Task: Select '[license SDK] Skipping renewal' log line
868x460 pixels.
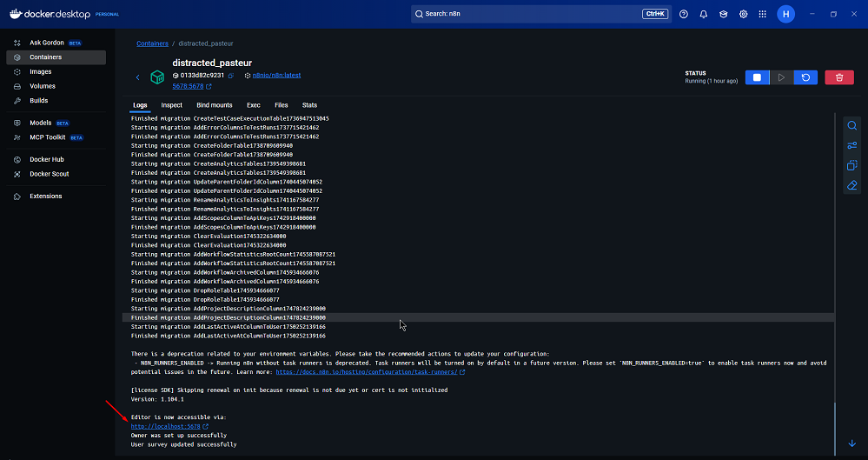Action: pos(289,390)
